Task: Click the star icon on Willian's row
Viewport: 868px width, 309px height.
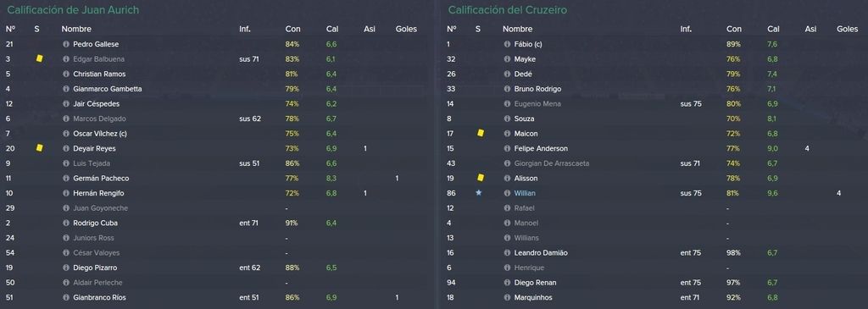Action: click(x=479, y=193)
